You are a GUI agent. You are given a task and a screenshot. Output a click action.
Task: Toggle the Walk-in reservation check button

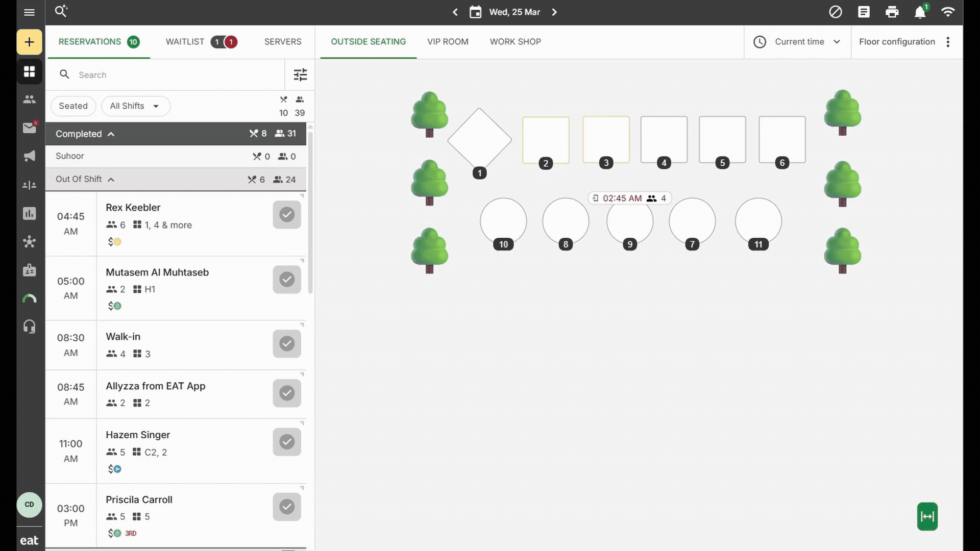pos(286,344)
